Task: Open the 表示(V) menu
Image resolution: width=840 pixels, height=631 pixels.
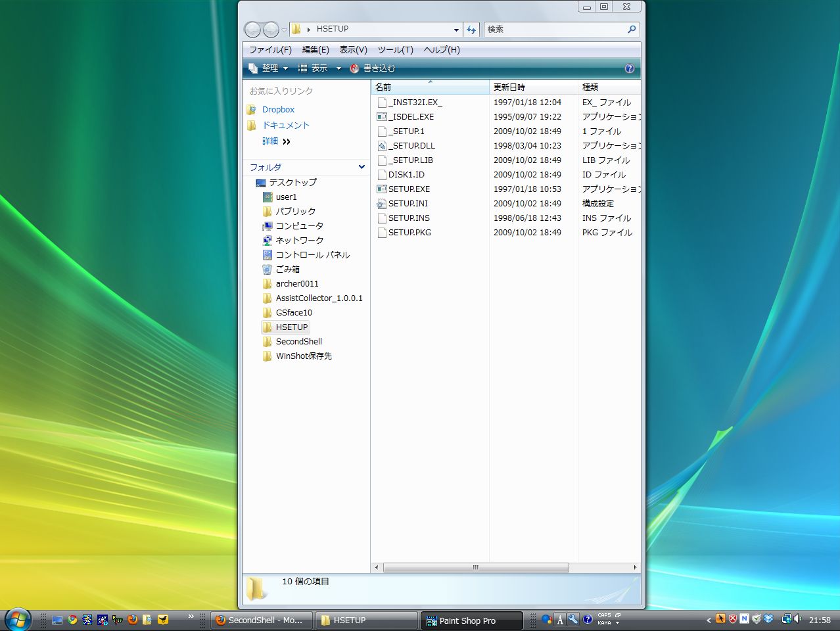Action: coord(353,50)
